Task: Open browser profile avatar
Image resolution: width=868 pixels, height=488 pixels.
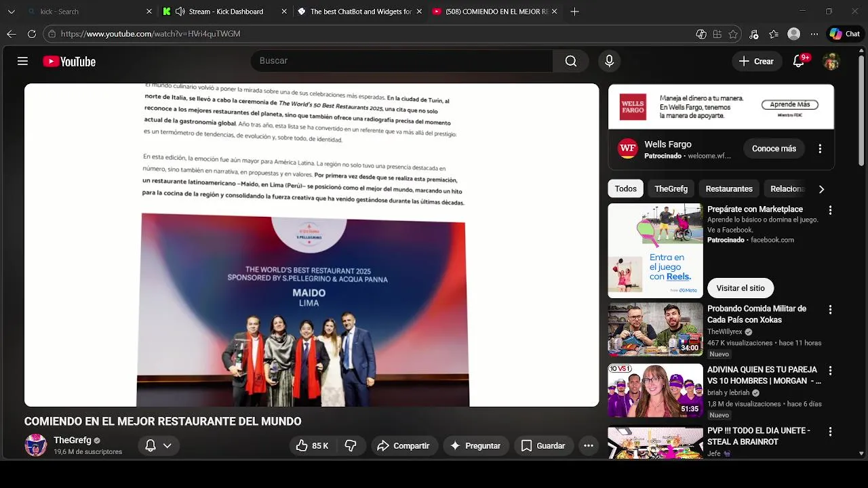Action: click(793, 34)
